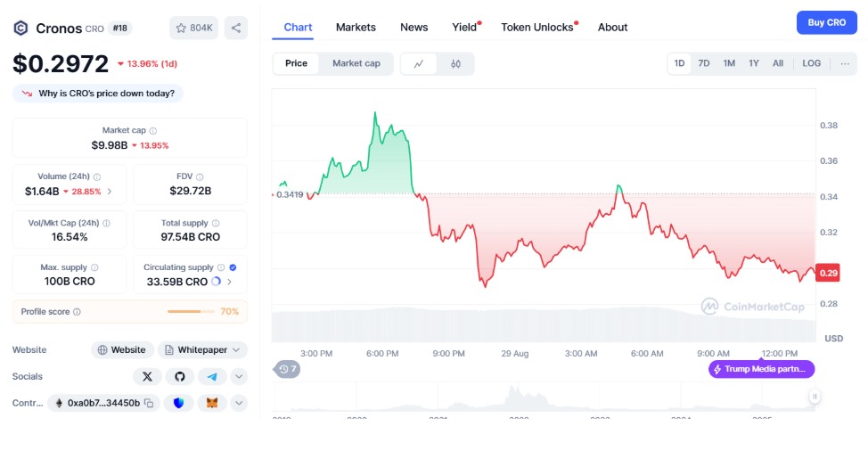Click the Profile score 70% bar
The image size is (868, 451).
tap(191, 312)
